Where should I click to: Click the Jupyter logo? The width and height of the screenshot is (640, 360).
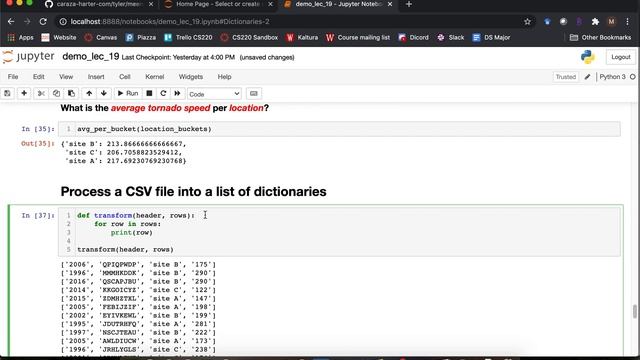(28, 57)
